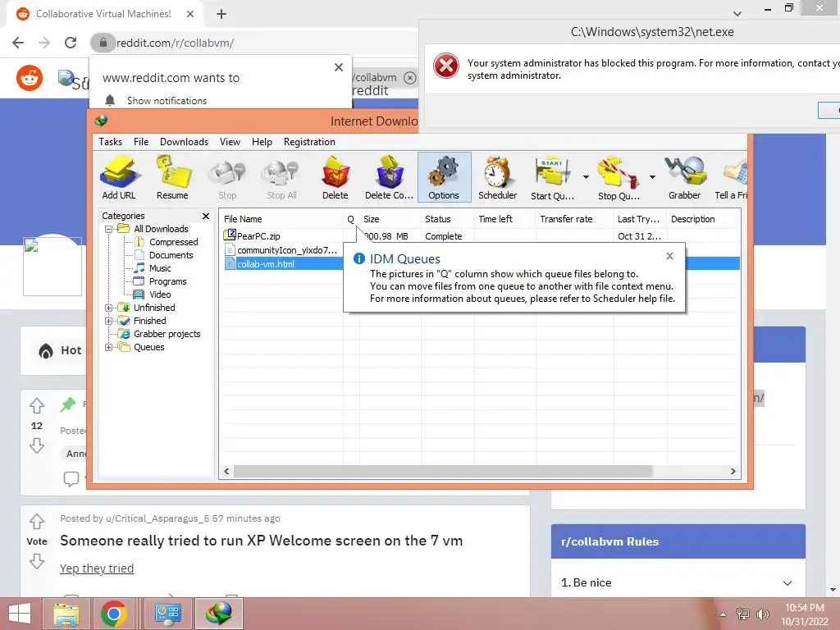
Task: Reload the reddit page in Chrome
Action: [x=71, y=43]
